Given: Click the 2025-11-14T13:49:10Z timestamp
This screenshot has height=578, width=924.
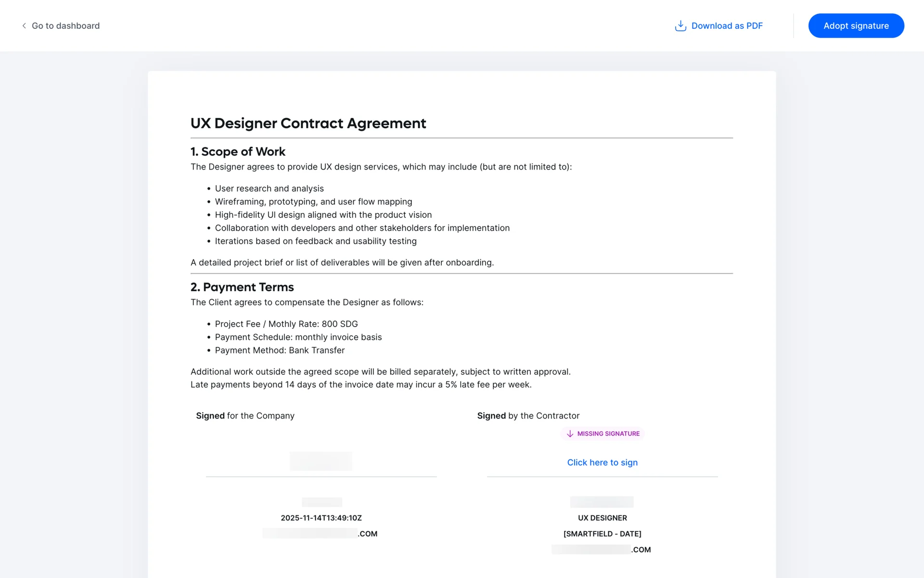Looking at the screenshot, I should coord(321,518).
